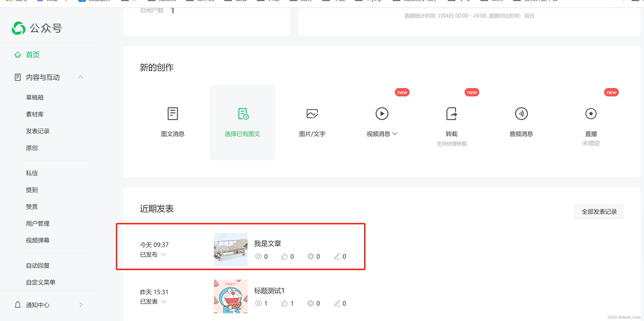Click the 转载 share icon

[452, 114]
